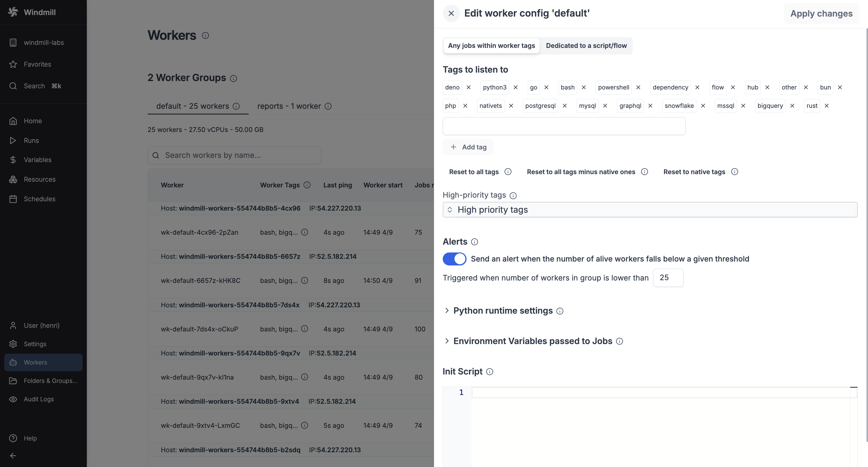Image resolution: width=868 pixels, height=467 pixels.
Task: Switch to Any jobs within worker tags tab
Action: tap(491, 45)
